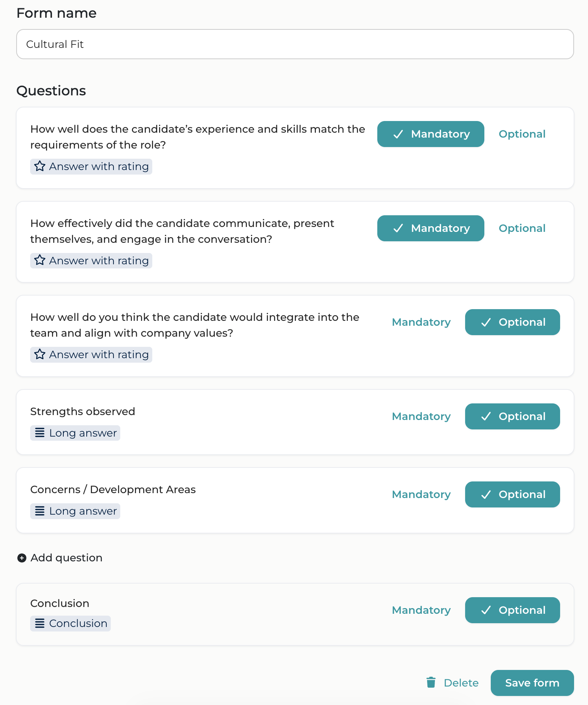
Task: Make Strengths observed Mandatory
Action: 421,416
